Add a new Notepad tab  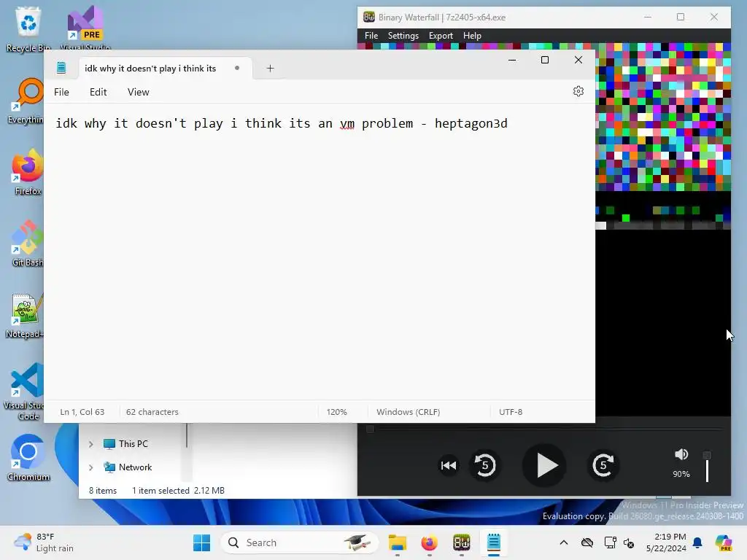point(270,68)
